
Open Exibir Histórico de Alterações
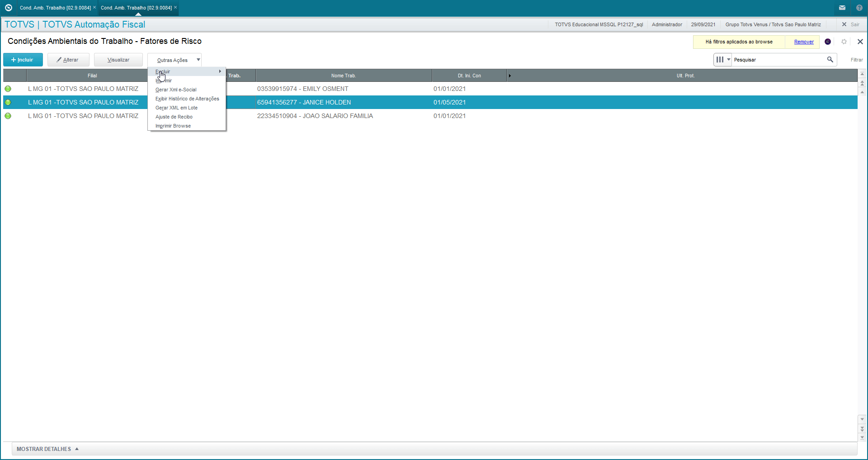(187, 99)
